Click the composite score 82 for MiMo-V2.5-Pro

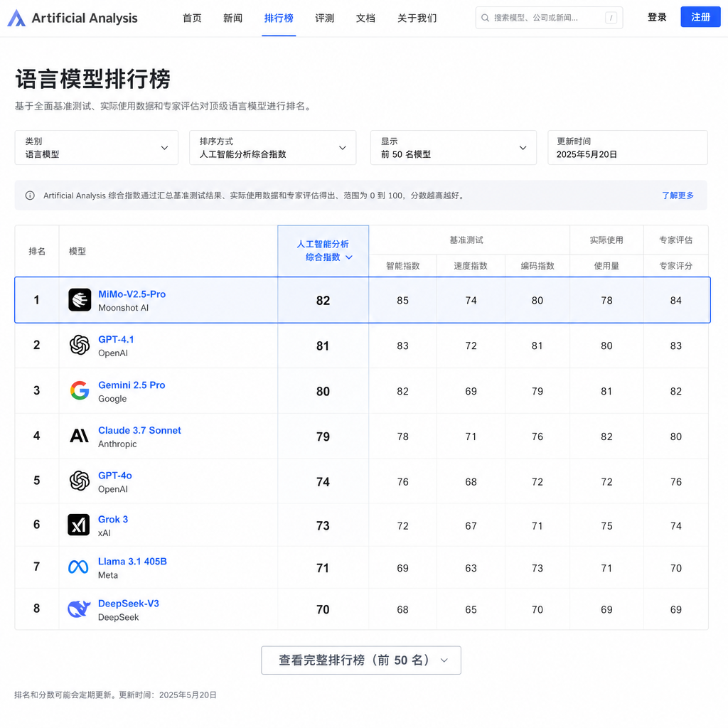323,301
